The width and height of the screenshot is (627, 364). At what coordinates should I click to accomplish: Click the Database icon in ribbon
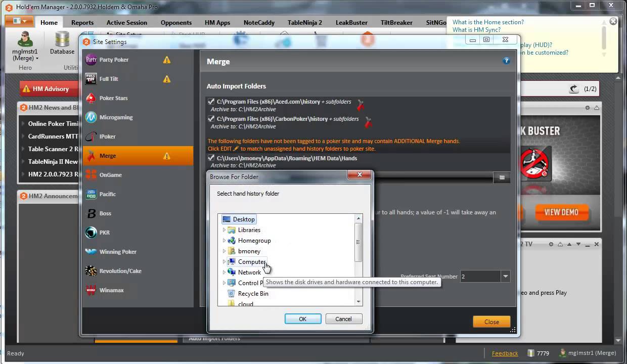point(62,41)
